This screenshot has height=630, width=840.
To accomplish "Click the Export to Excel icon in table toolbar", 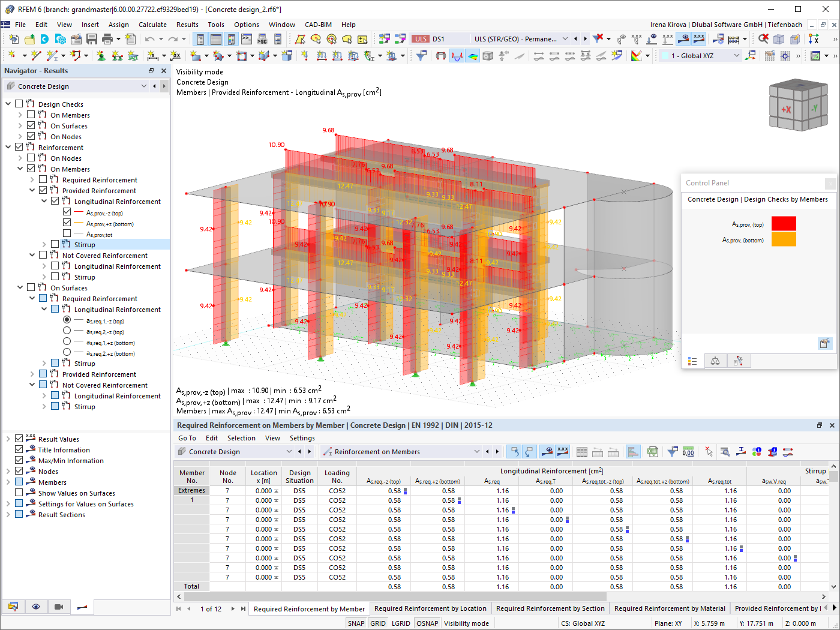I will pos(653,451).
